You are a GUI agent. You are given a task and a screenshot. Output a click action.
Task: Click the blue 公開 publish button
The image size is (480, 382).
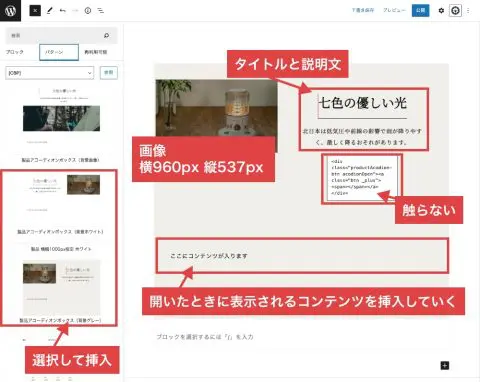(x=420, y=10)
